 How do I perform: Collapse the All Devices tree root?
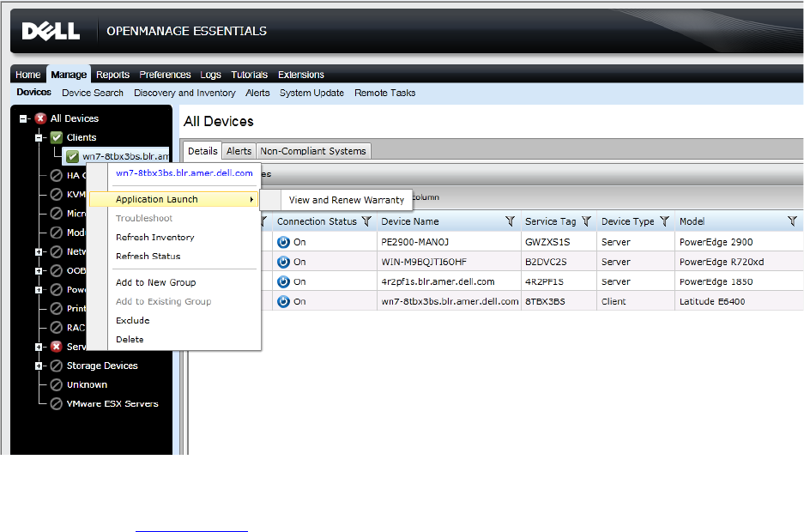23,119
